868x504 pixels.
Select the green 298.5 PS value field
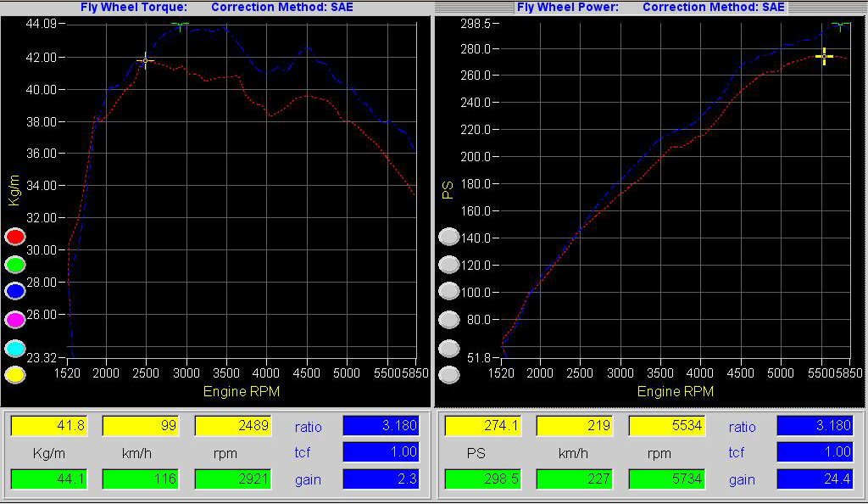(x=482, y=479)
